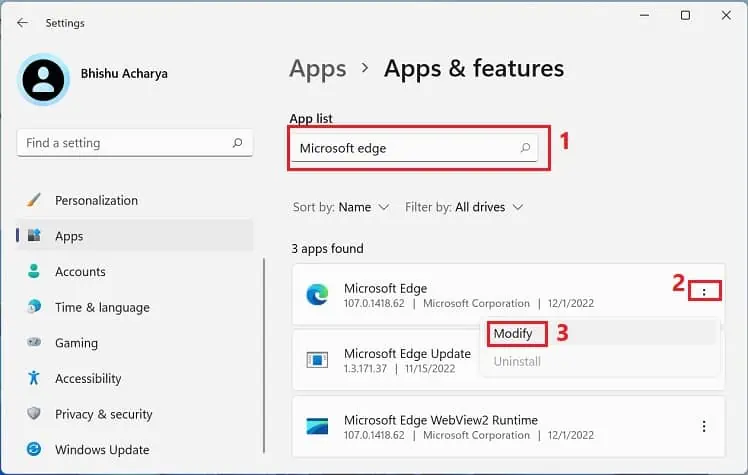Click the search icon in Find a setting
Viewport: 748px width, 475px height.
(x=237, y=143)
